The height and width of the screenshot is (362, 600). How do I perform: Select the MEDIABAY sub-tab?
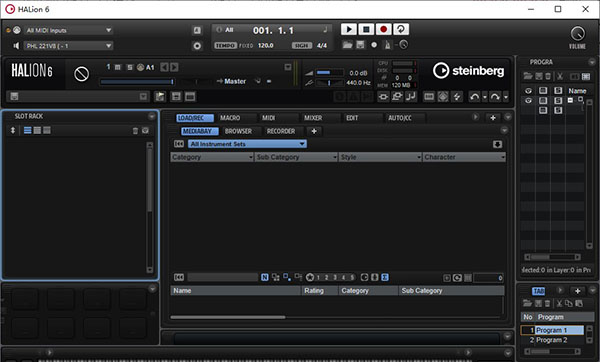click(x=200, y=131)
